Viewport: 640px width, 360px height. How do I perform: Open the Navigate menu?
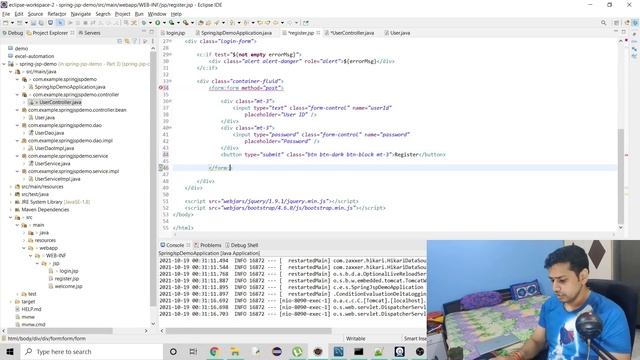[x=81, y=14]
